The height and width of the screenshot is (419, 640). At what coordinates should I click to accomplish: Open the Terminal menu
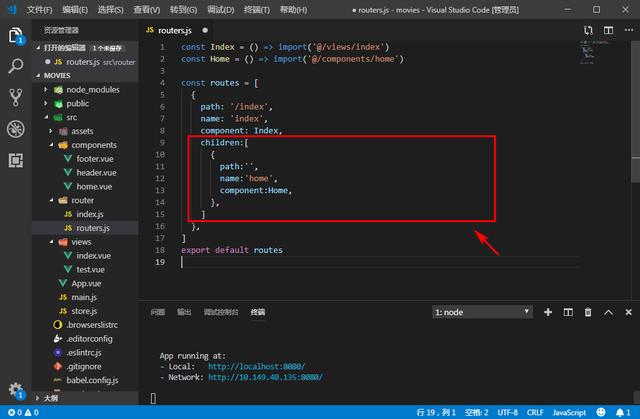(257, 9)
